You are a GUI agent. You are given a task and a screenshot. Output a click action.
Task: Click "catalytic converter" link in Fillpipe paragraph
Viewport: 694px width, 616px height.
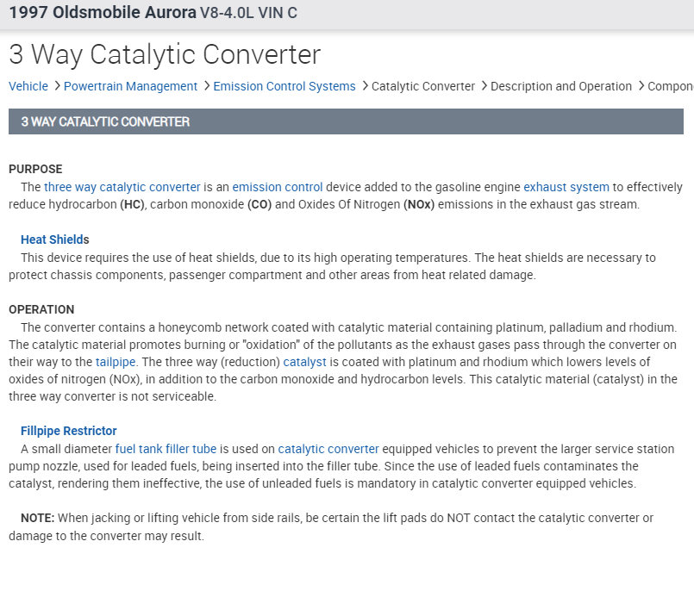coord(328,449)
